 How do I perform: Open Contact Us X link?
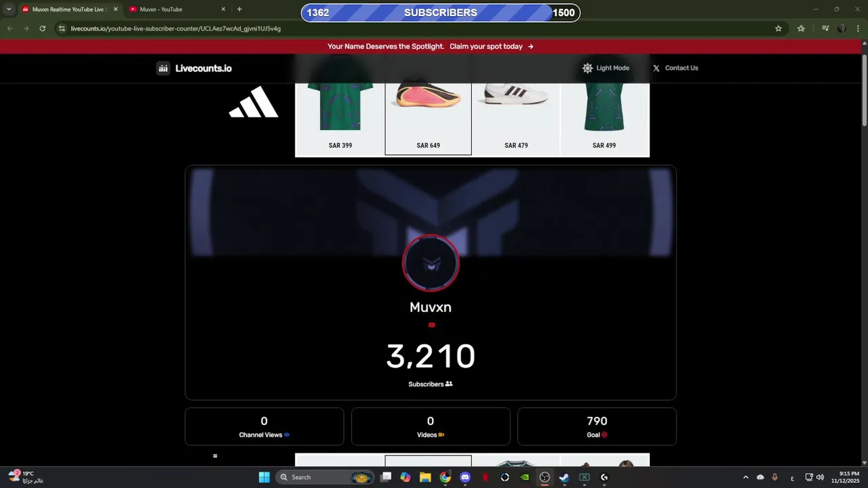coord(675,68)
